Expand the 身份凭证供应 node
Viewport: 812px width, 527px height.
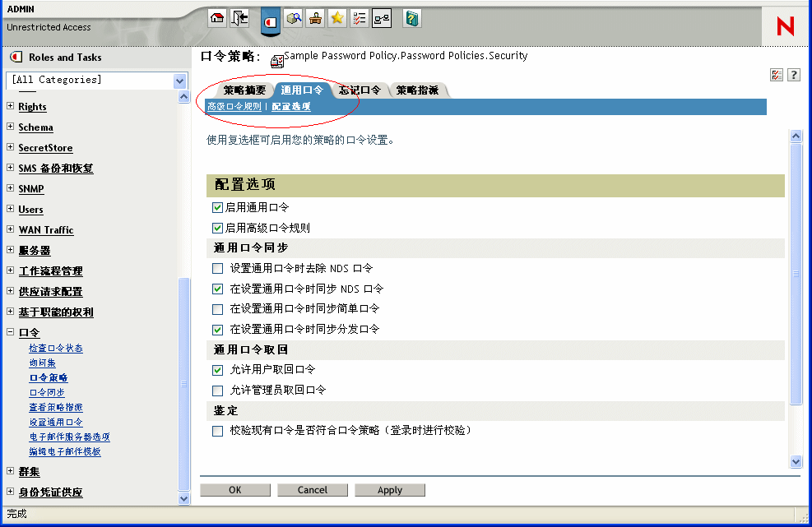pos(11,492)
